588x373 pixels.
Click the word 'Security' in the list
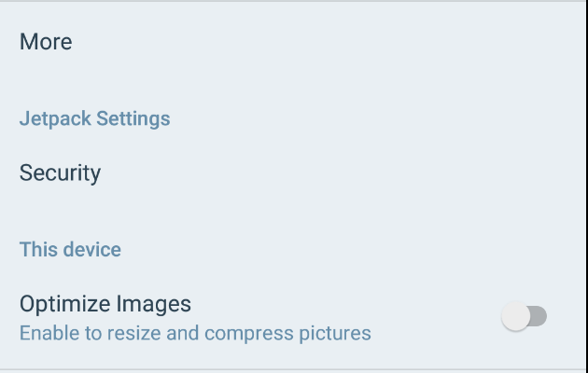tap(60, 173)
